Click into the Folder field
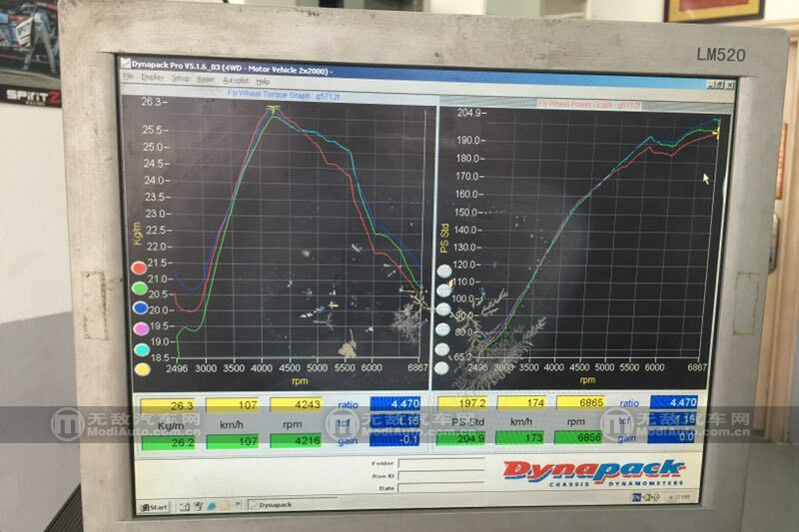The width and height of the screenshot is (799, 532). pyautogui.click(x=441, y=463)
